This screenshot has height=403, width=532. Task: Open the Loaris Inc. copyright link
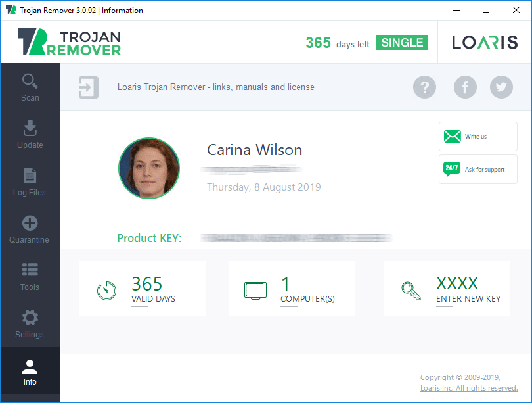click(469, 388)
